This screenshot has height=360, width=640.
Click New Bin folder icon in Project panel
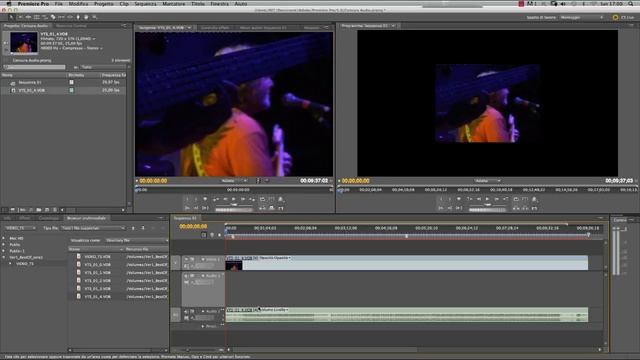(39, 210)
